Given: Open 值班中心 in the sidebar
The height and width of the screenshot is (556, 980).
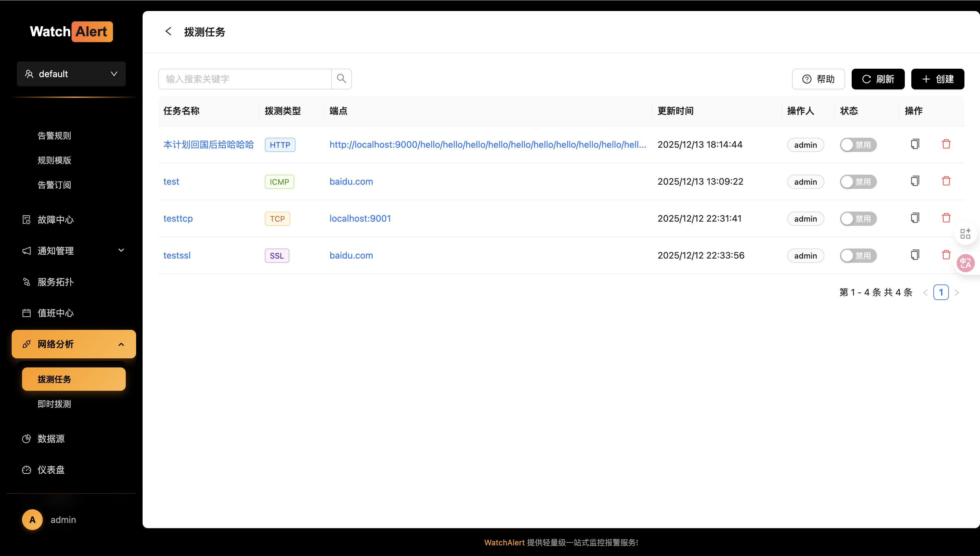Looking at the screenshot, I should (73, 313).
